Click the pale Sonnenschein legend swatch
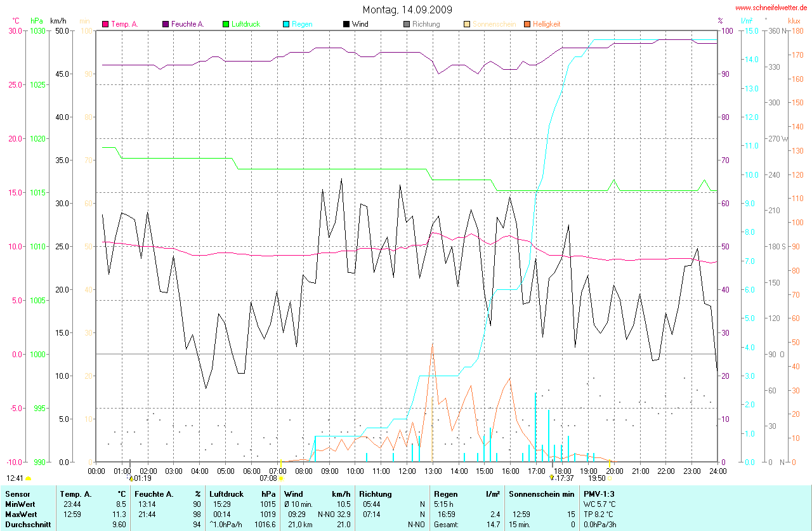Viewport: 812px width, 531px height. (x=467, y=24)
